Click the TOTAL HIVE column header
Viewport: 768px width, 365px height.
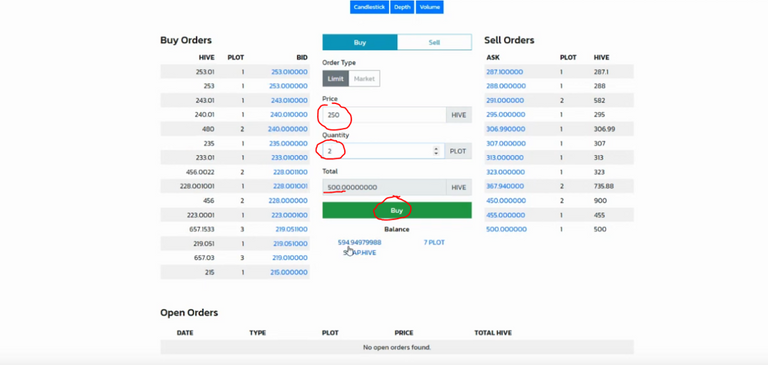pos(493,333)
